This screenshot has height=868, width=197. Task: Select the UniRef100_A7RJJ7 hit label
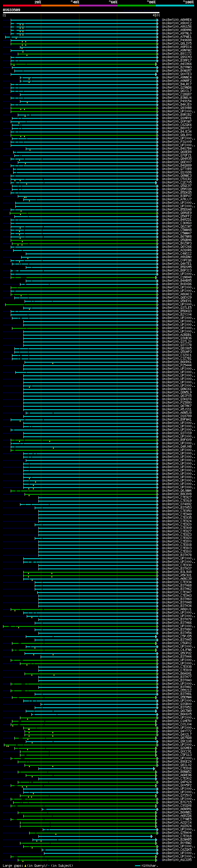point(176,199)
